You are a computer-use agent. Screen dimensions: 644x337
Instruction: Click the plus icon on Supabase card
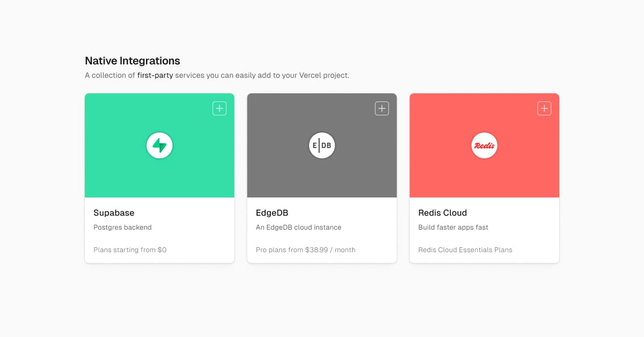click(x=219, y=108)
